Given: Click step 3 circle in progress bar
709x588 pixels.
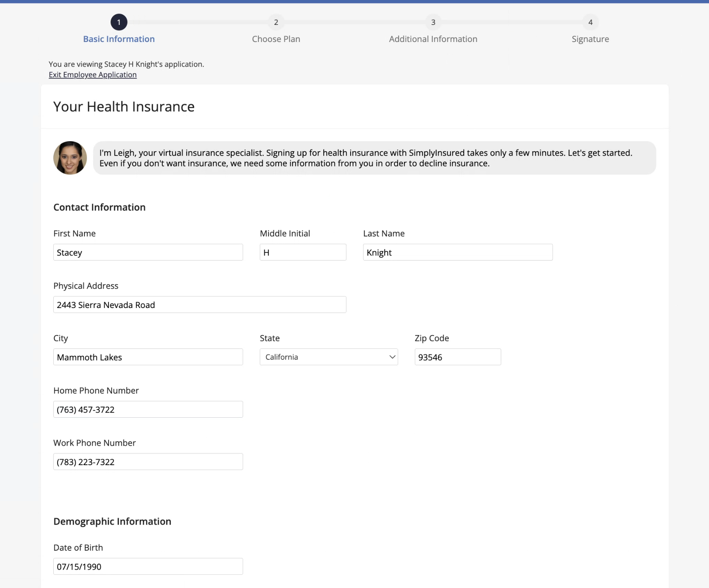Looking at the screenshot, I should tap(433, 22).
